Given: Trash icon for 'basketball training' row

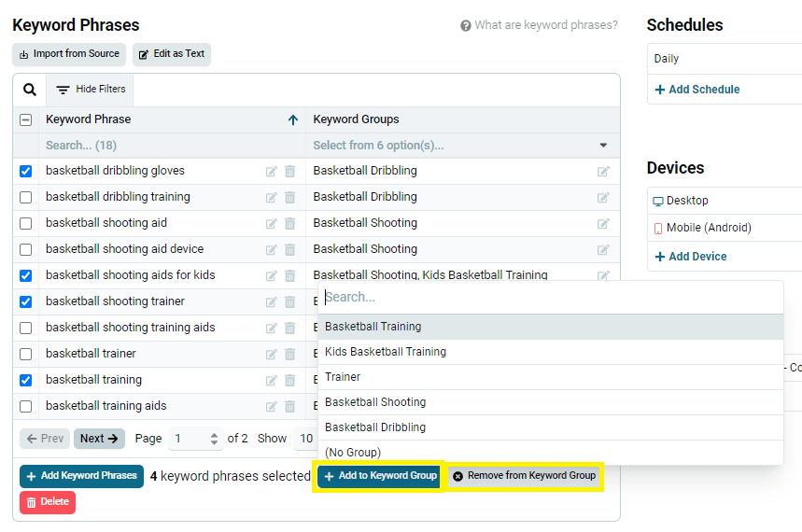Looking at the screenshot, I should (x=290, y=380).
